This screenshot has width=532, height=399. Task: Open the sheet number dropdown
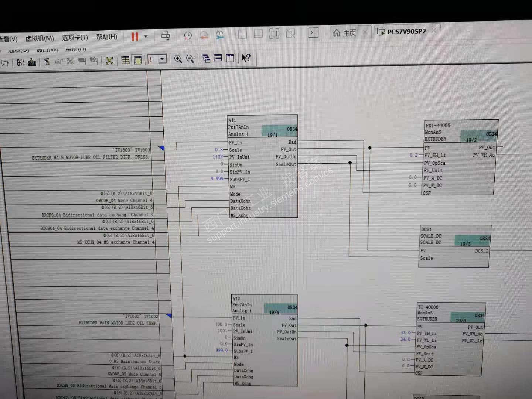pyautogui.click(x=162, y=59)
